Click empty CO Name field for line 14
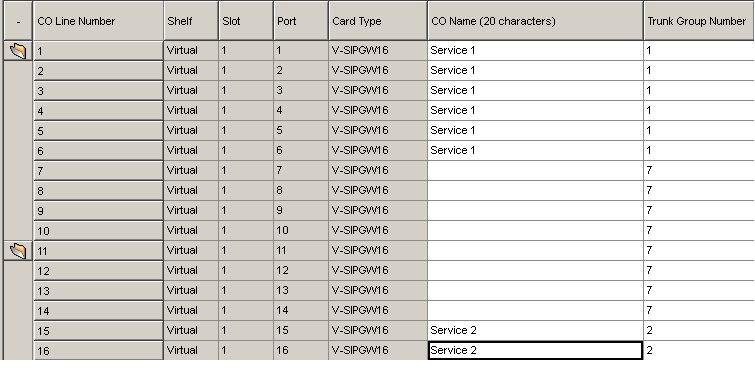This screenshot has width=755, height=369. click(535, 310)
